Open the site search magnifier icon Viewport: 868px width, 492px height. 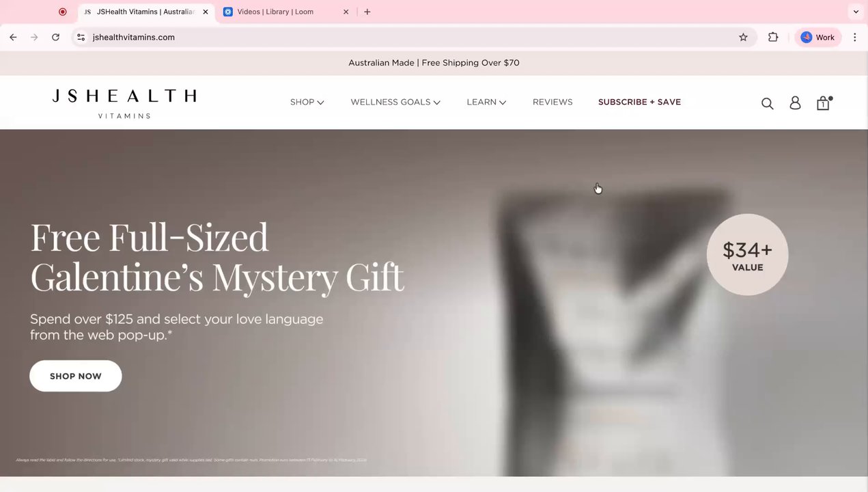pos(767,103)
